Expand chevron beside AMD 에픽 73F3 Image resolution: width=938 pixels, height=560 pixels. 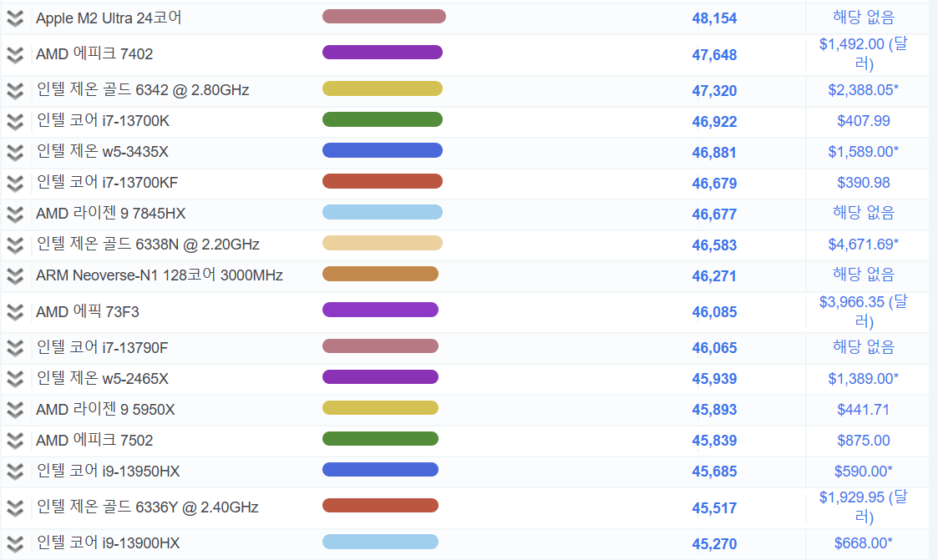(15, 313)
